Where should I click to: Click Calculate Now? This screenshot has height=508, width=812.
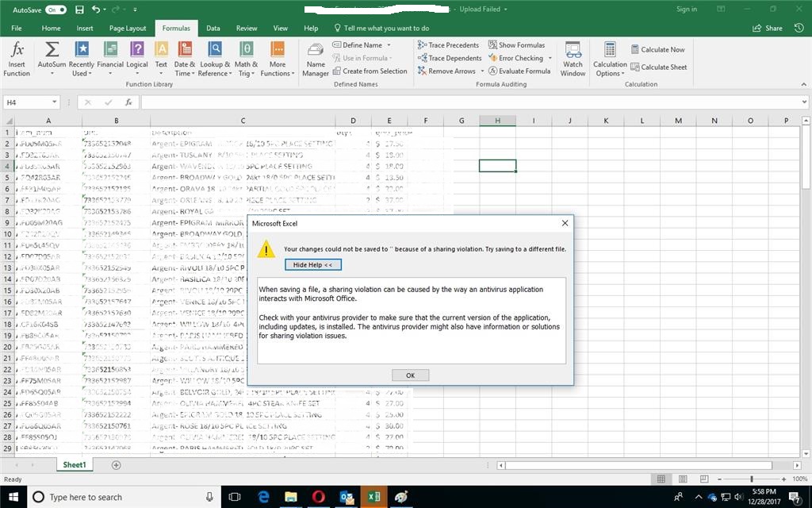pyautogui.click(x=657, y=50)
